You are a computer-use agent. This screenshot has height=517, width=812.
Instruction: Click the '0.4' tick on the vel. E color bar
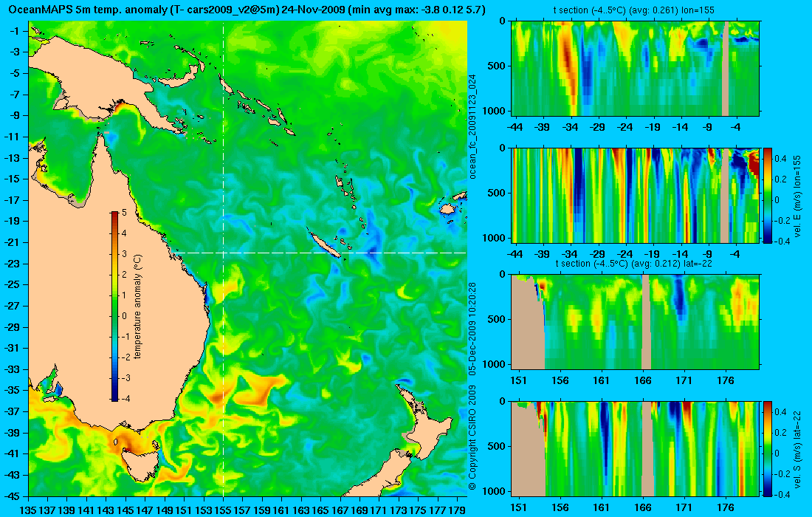(780, 158)
